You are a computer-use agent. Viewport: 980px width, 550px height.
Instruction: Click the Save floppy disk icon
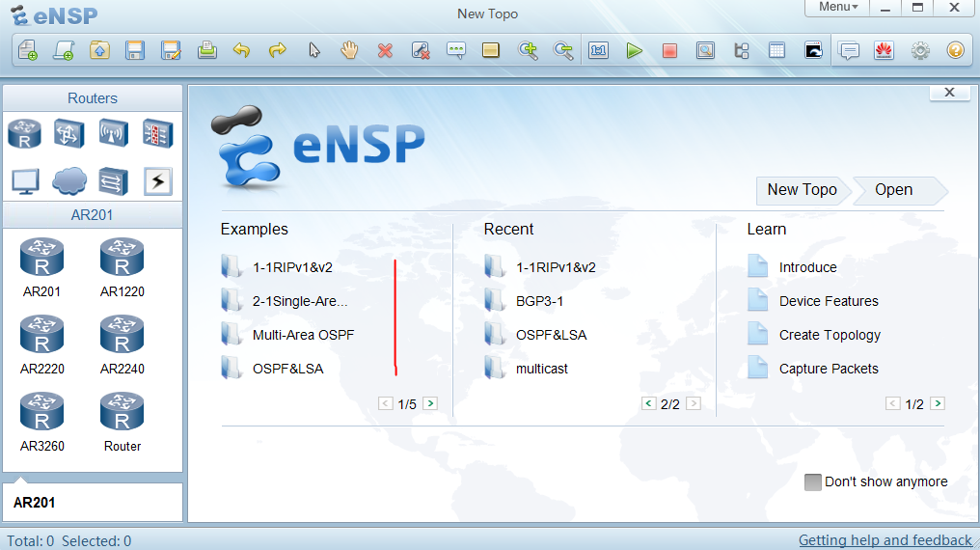tap(135, 50)
